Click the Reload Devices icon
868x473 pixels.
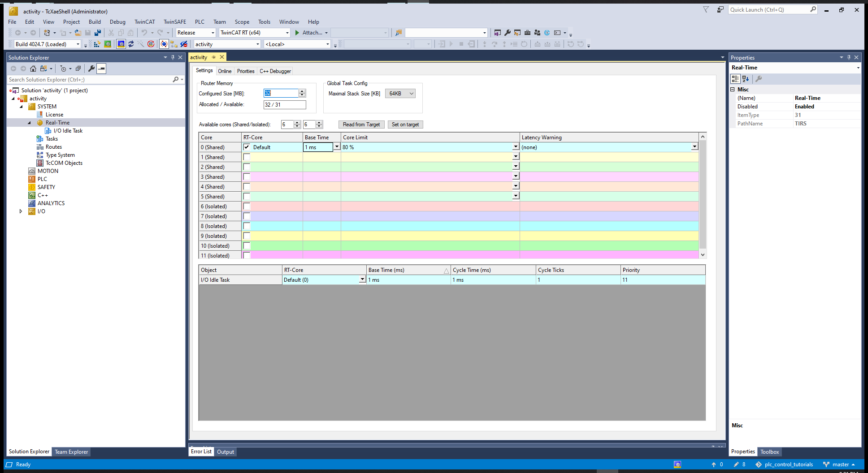tap(131, 44)
